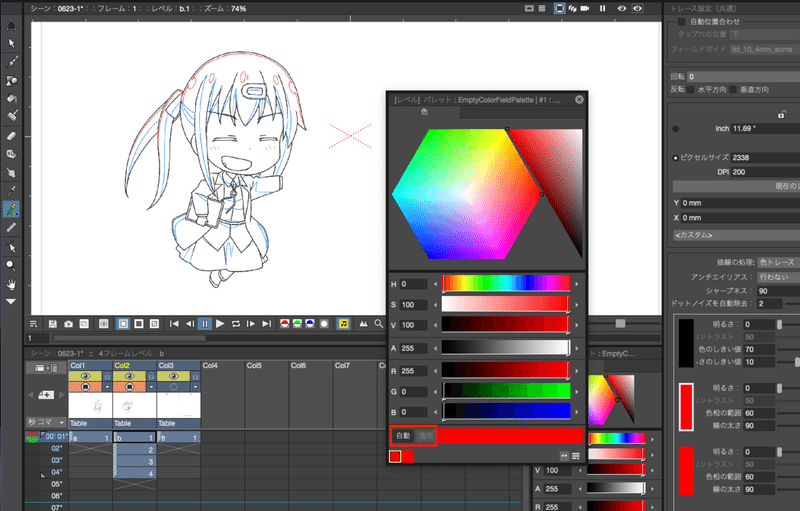Click the save icon in the viewer bar

pos(53,324)
